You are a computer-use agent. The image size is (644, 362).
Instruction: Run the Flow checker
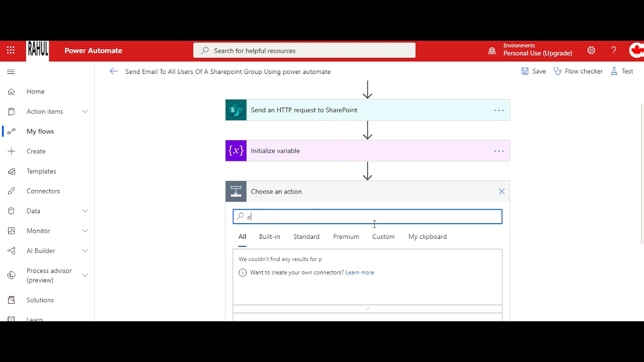578,71
